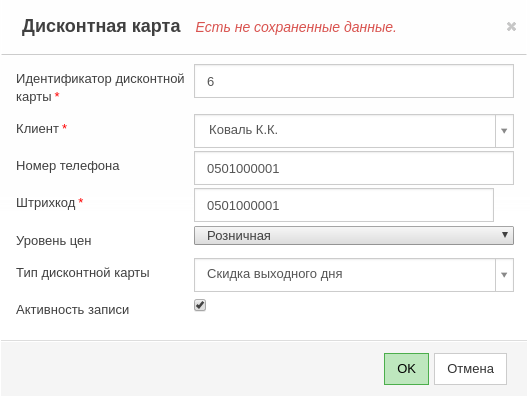
Task: Open the Клиент dropdown arrow
Action: tap(504, 131)
